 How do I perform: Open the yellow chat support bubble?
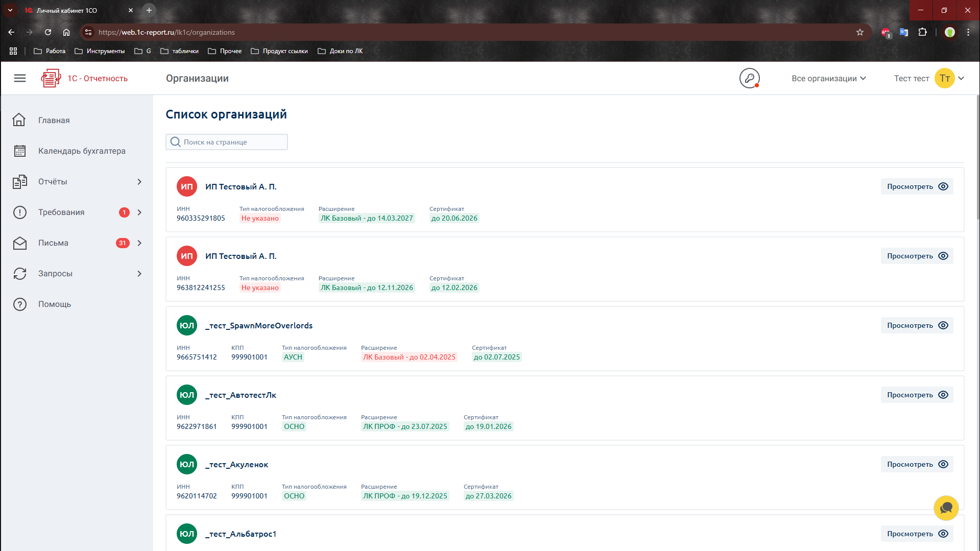pyautogui.click(x=946, y=508)
